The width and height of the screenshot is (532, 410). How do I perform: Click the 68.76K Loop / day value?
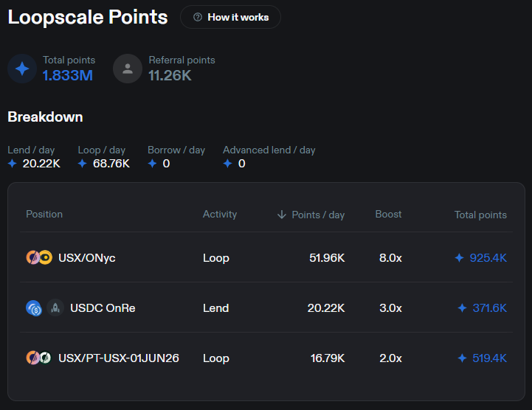pyautogui.click(x=111, y=164)
